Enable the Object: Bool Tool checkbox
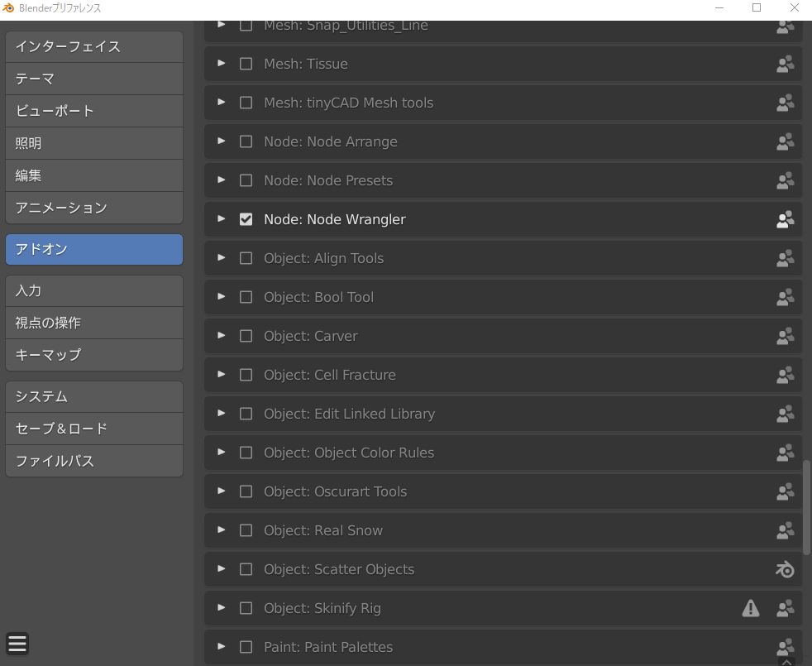The width and height of the screenshot is (812, 666). (246, 297)
